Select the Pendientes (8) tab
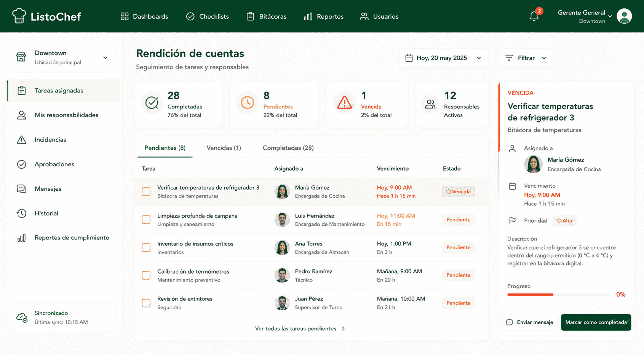Image resolution: width=644 pixels, height=354 pixels. [x=165, y=148]
